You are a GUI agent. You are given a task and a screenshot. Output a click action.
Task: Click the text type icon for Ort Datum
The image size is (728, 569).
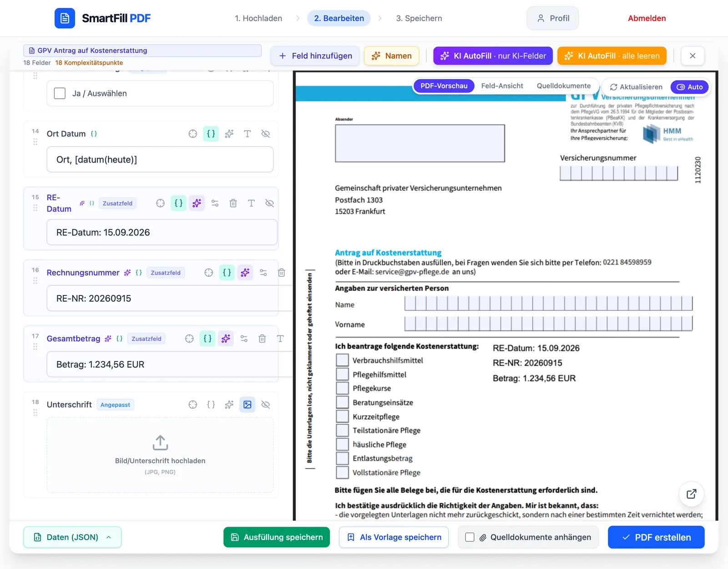(248, 134)
